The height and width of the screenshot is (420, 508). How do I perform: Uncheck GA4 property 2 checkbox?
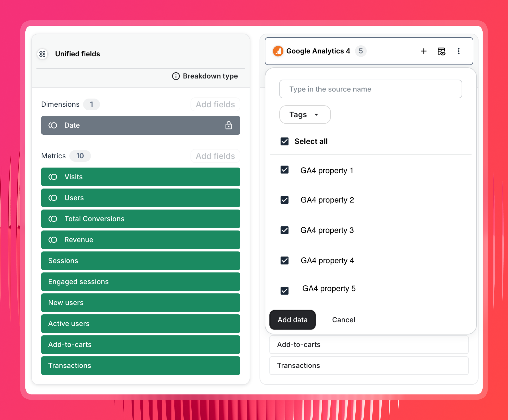(284, 200)
